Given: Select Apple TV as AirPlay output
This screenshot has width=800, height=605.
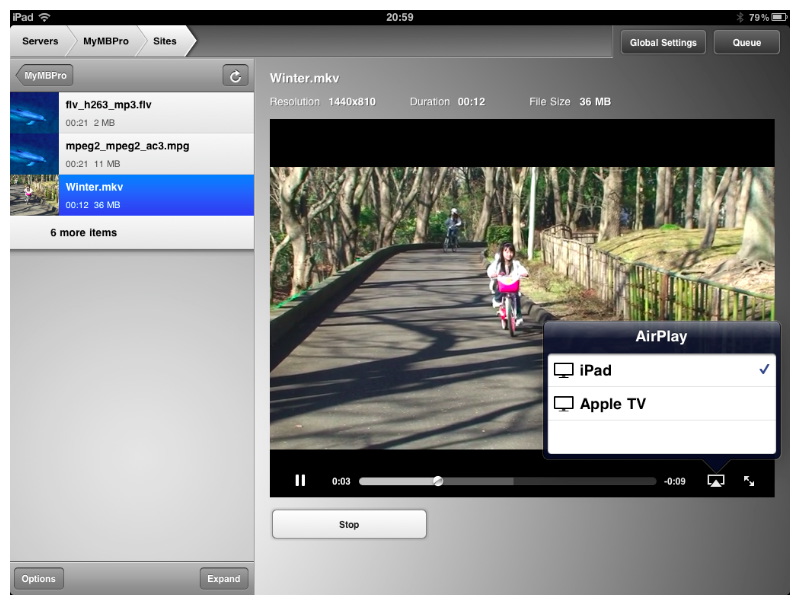Looking at the screenshot, I should pos(661,404).
